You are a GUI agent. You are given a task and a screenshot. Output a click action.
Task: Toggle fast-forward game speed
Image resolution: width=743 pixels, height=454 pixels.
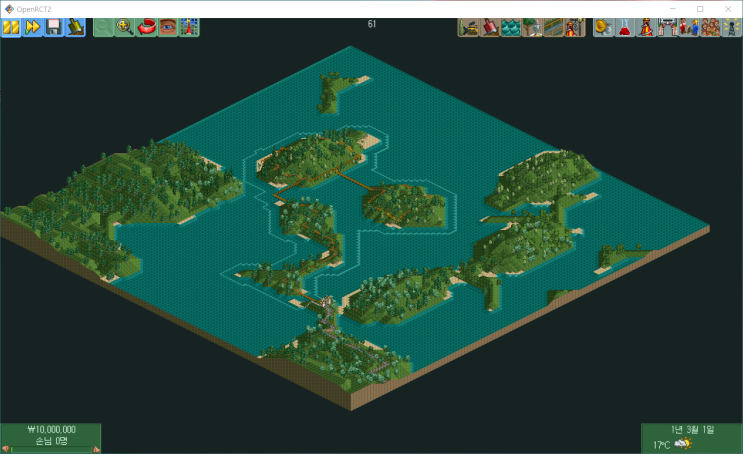(32, 27)
